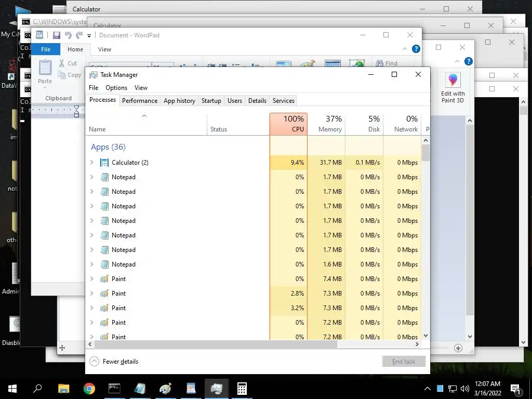Image resolution: width=532 pixels, height=399 pixels.
Task: Click the Paste icon in WordPad ribbon
Action: click(x=45, y=68)
